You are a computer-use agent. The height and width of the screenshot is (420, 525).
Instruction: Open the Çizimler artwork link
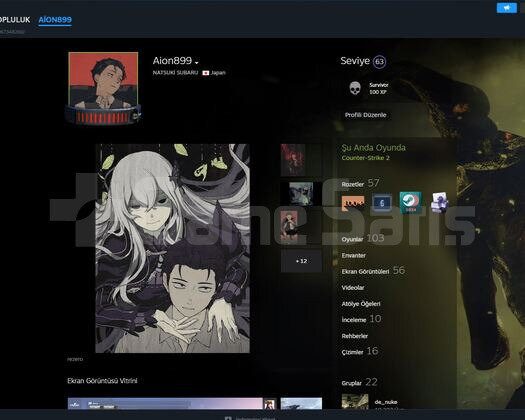click(353, 352)
